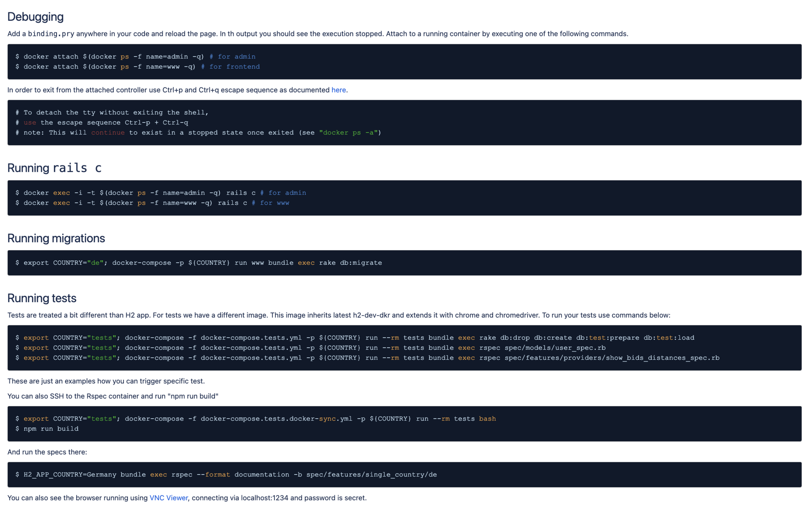812x512 pixels.
Task: Click the db:drop db:create test command
Action: [355, 338]
